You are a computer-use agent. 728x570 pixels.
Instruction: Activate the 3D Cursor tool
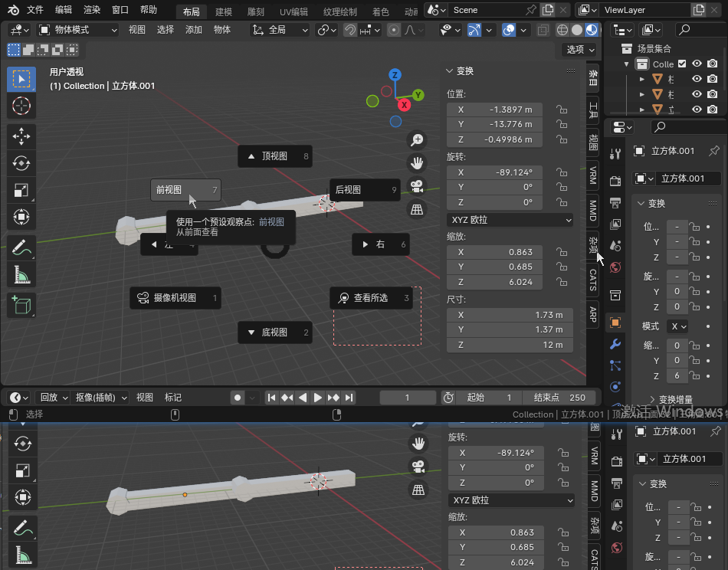pos(21,106)
